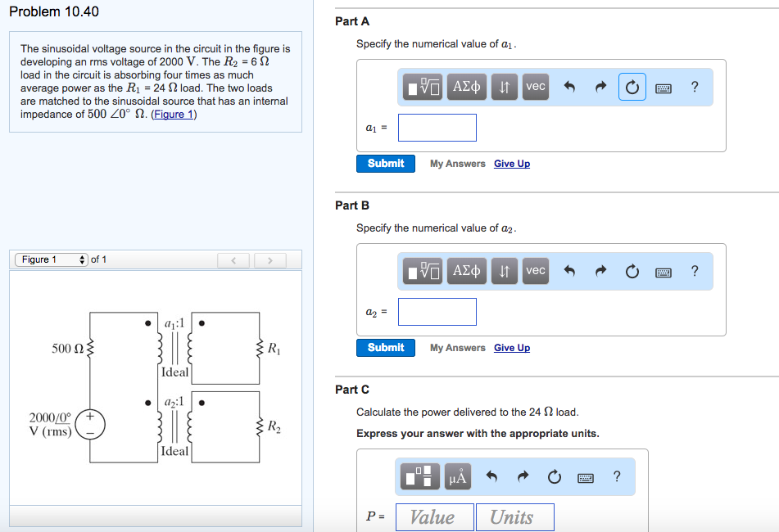The image size is (779, 532).
Task: Click the help question mark in Part C
Action: tap(616, 476)
